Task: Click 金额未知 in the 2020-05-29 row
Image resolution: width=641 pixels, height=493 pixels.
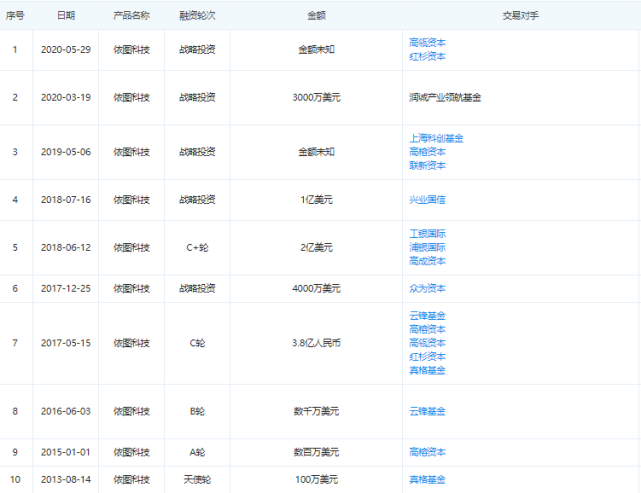Action: [316, 49]
